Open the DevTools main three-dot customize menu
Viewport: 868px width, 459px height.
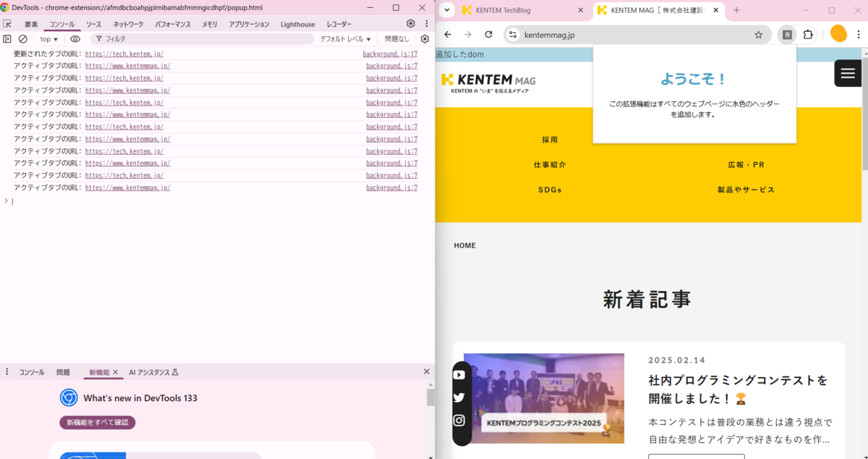tap(427, 24)
